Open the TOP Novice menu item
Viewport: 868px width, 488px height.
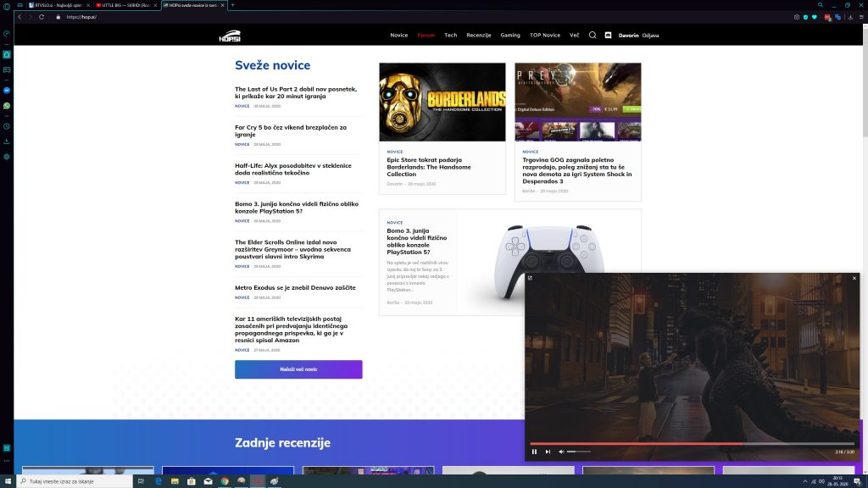click(x=545, y=35)
